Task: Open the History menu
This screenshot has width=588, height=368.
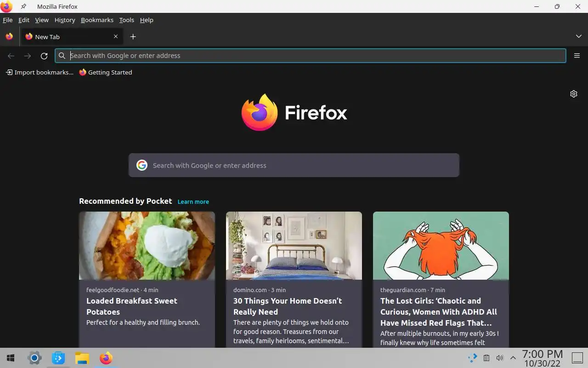Action: (65, 20)
